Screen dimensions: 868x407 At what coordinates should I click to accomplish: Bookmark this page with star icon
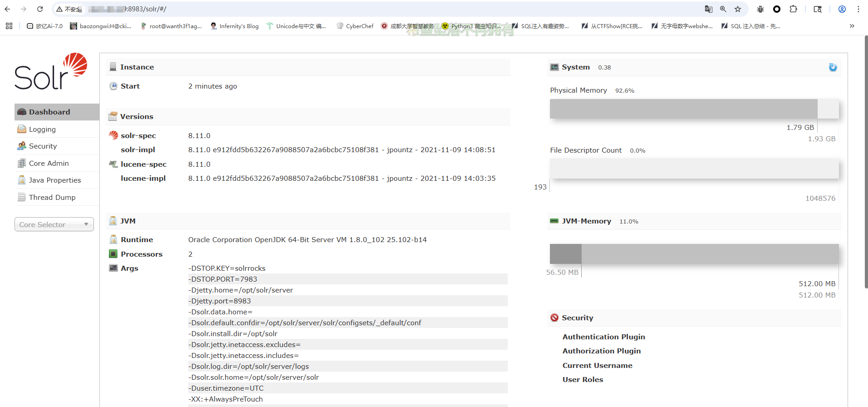coord(738,9)
